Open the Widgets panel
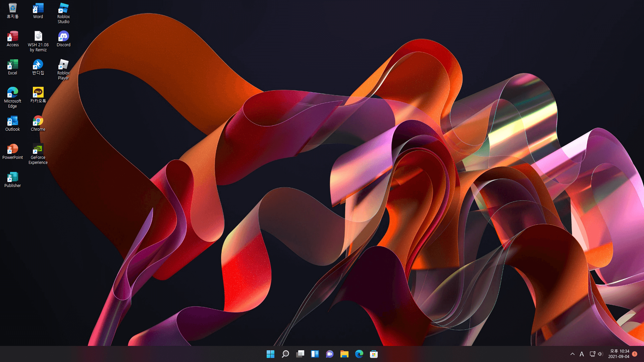Image resolution: width=644 pixels, height=362 pixels. [x=315, y=354]
